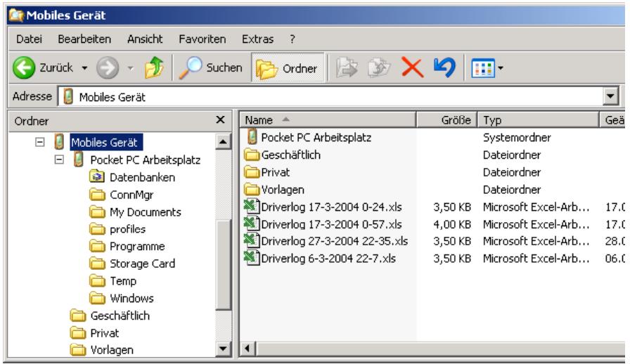Click the ConnMgr folder icon in tree
The width and height of the screenshot is (630, 364).
(x=97, y=195)
